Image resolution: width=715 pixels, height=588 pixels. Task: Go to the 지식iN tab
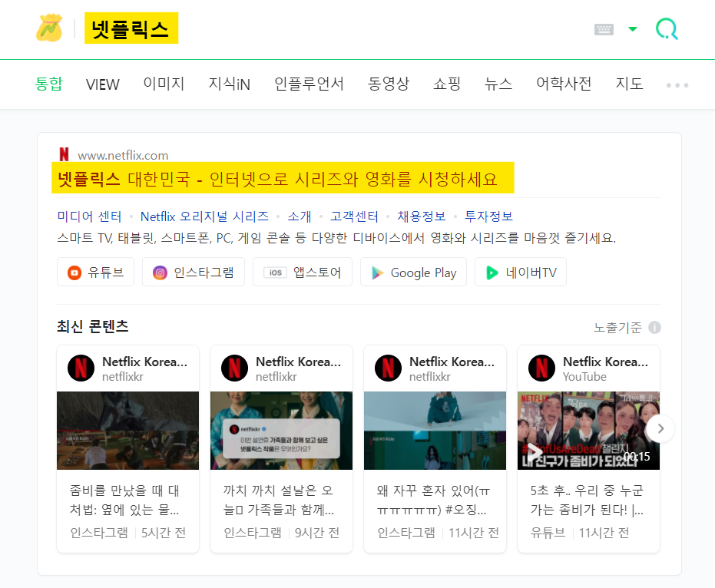230,84
